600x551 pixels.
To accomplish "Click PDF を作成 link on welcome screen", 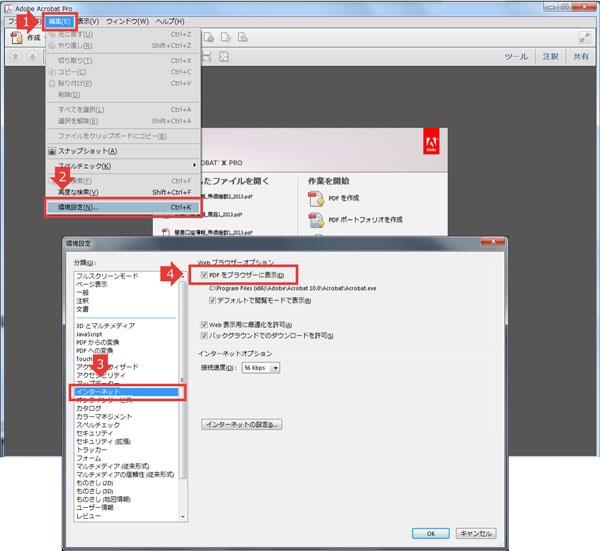I will [x=344, y=198].
